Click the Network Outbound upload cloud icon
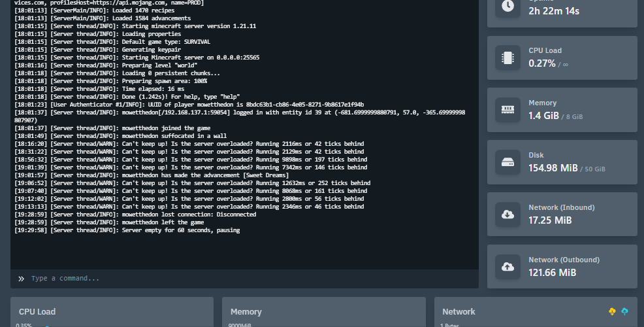Screen dimensions: 644x327 507,266
